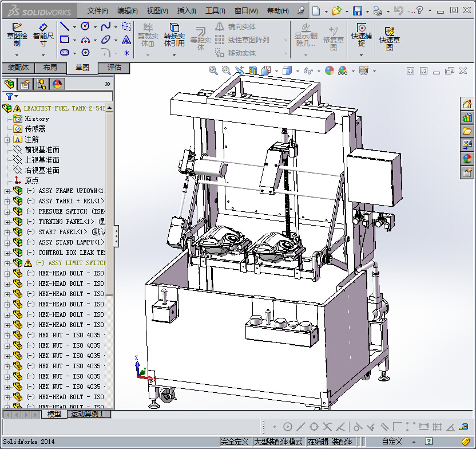476x449 pixels.
Task: Open the ConfigurationManager tab icon
Action: point(41,84)
